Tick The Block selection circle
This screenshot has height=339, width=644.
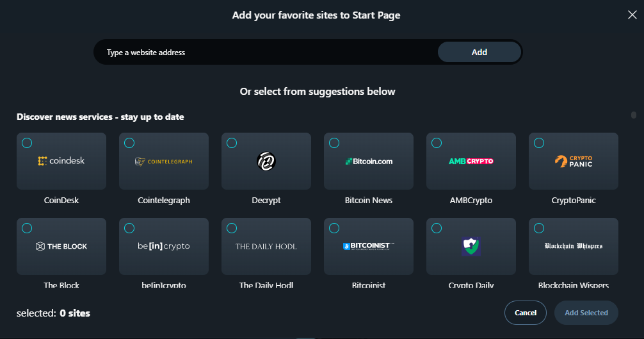[27, 228]
